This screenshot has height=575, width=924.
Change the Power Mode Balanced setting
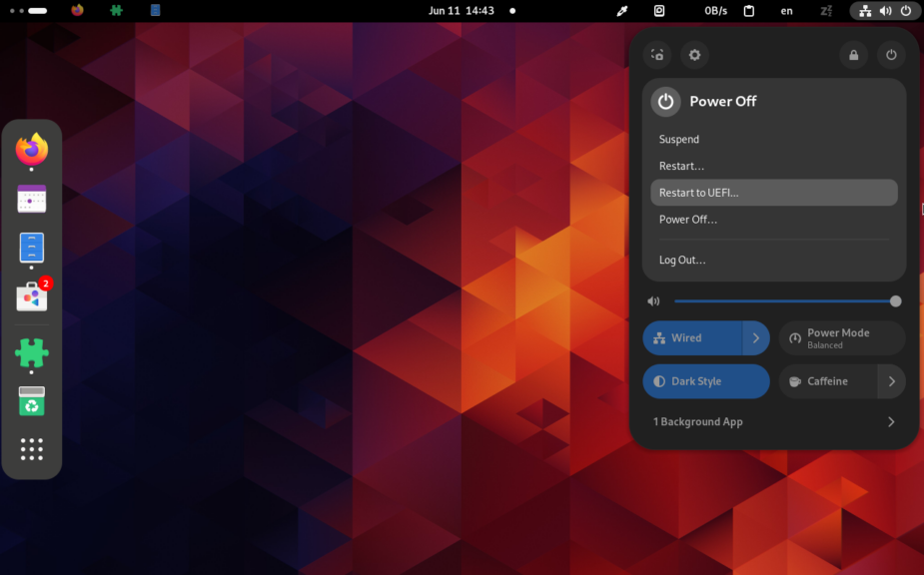842,338
